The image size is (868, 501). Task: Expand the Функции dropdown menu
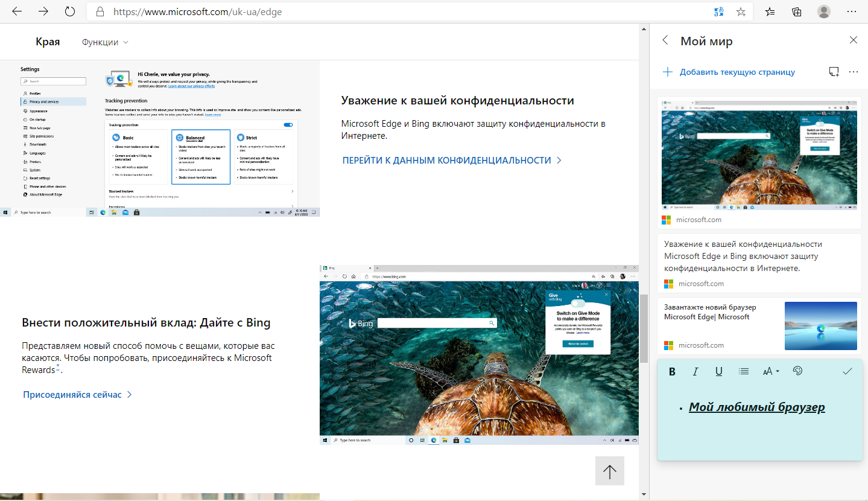point(105,42)
